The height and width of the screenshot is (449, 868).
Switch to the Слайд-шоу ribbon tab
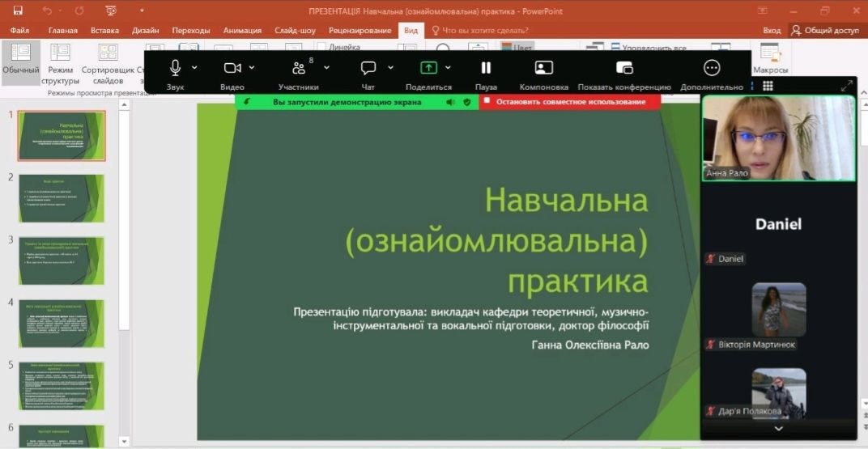tap(296, 30)
